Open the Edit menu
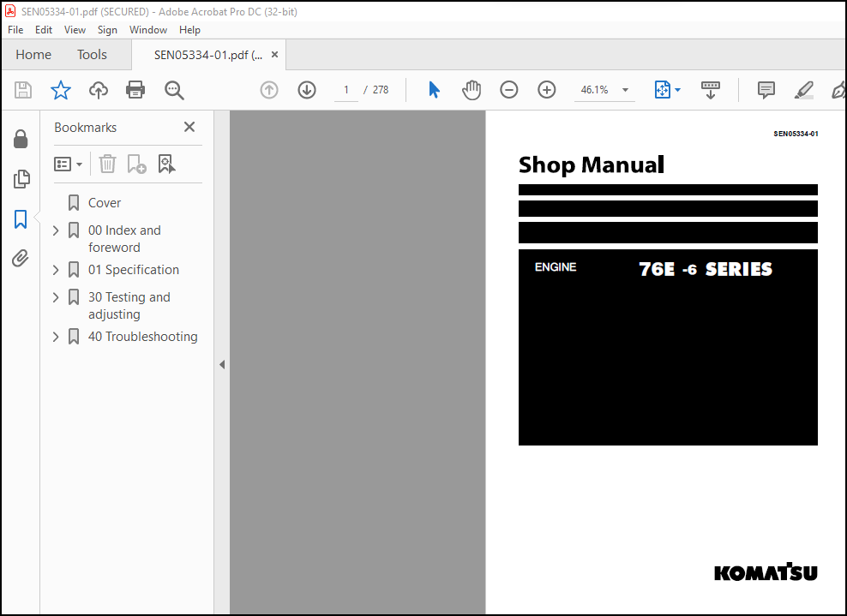The image size is (847, 616). coord(43,30)
